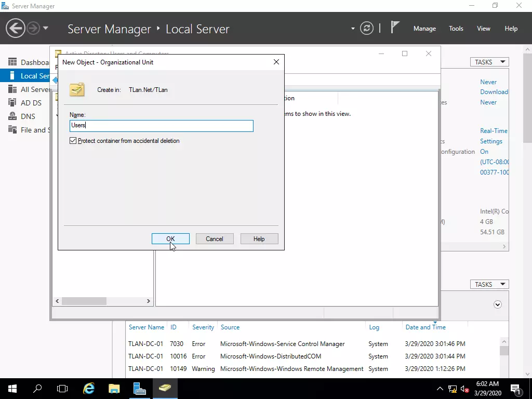This screenshot has height=399, width=532.
Task: Maximize the Active Directory Users and Computers window
Action: (x=405, y=54)
